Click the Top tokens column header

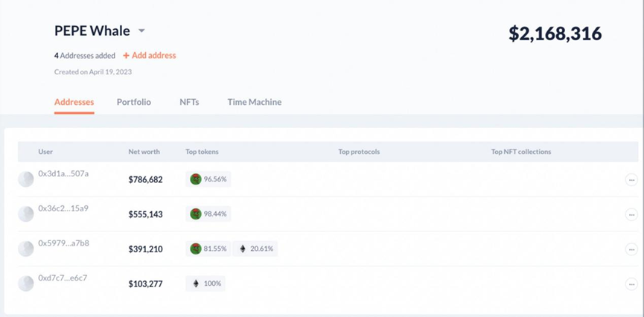tap(202, 152)
